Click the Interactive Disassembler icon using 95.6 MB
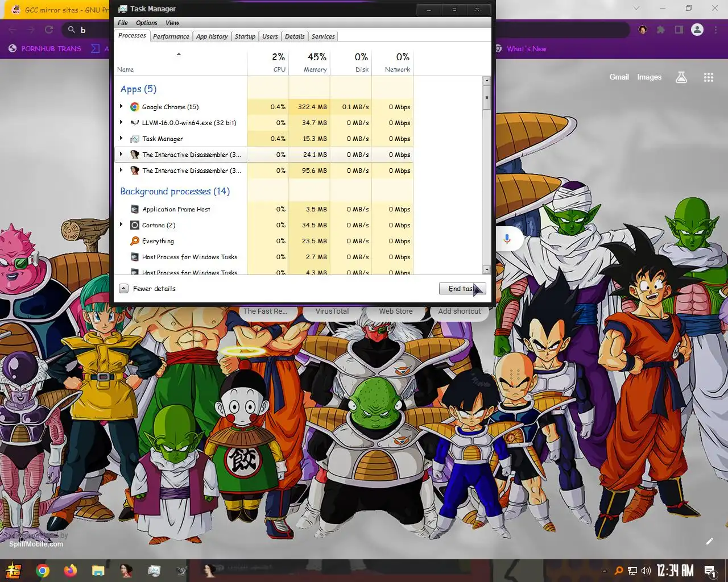 tap(135, 171)
